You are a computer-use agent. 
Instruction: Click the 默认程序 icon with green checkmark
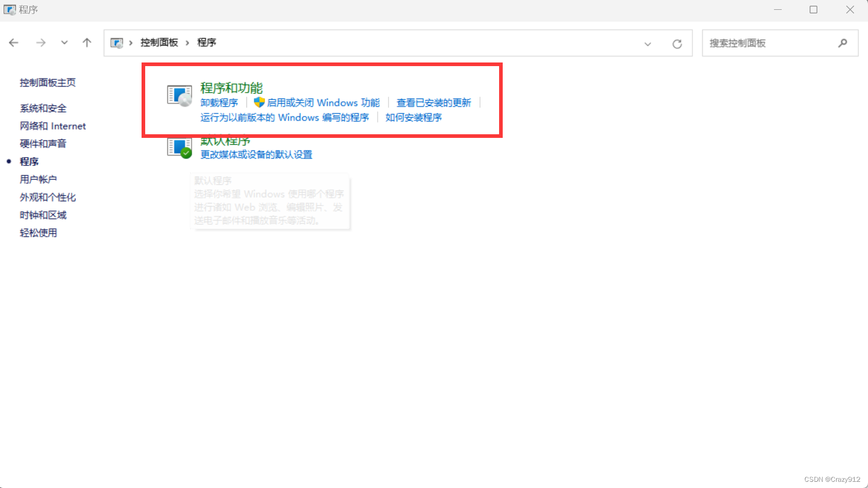pos(180,148)
